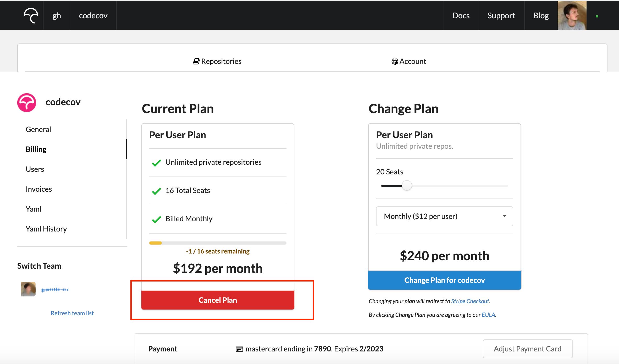Click the Codecov umbrella logo in header
This screenshot has height=364, width=619.
[x=31, y=15]
